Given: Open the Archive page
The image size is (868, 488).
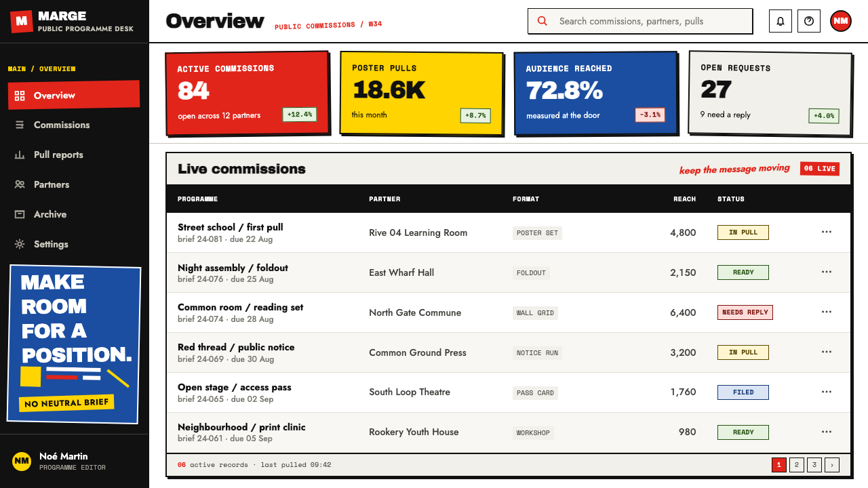Looking at the screenshot, I should 74,214.
